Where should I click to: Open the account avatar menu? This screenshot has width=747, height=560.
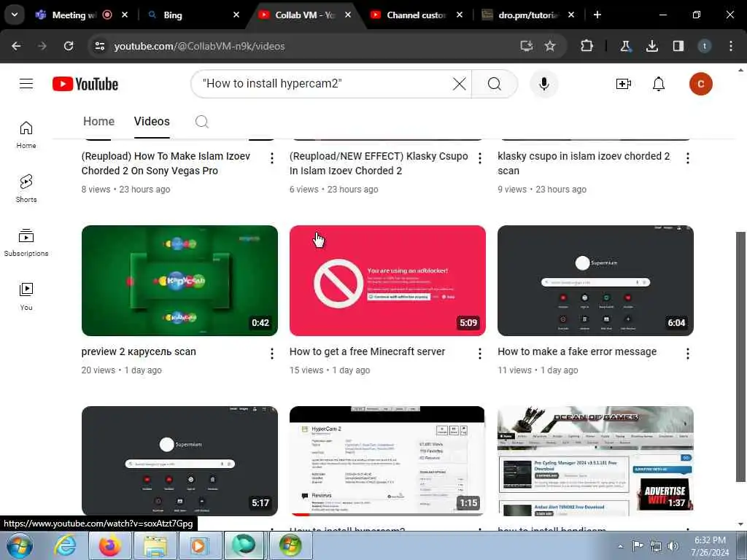pyautogui.click(x=701, y=84)
